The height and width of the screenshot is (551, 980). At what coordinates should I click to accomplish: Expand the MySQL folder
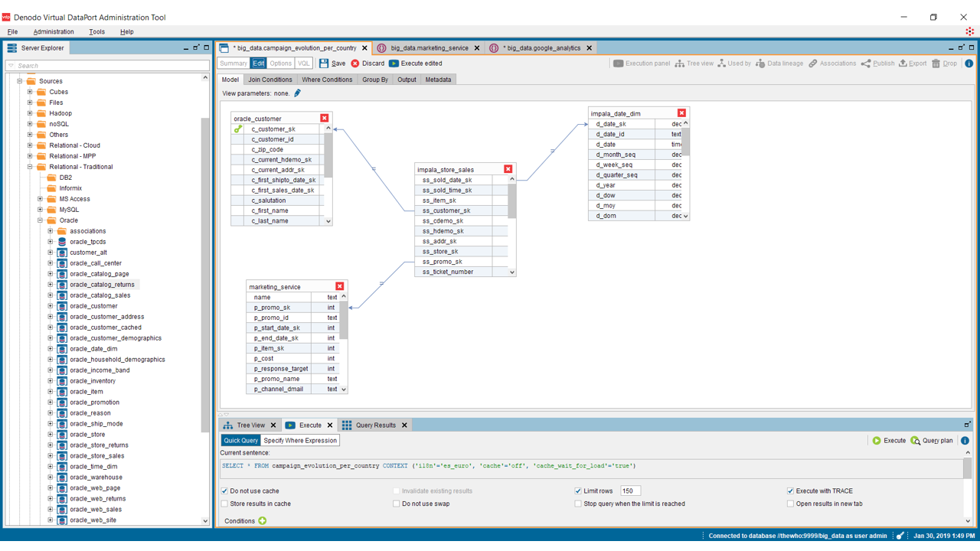(x=41, y=210)
